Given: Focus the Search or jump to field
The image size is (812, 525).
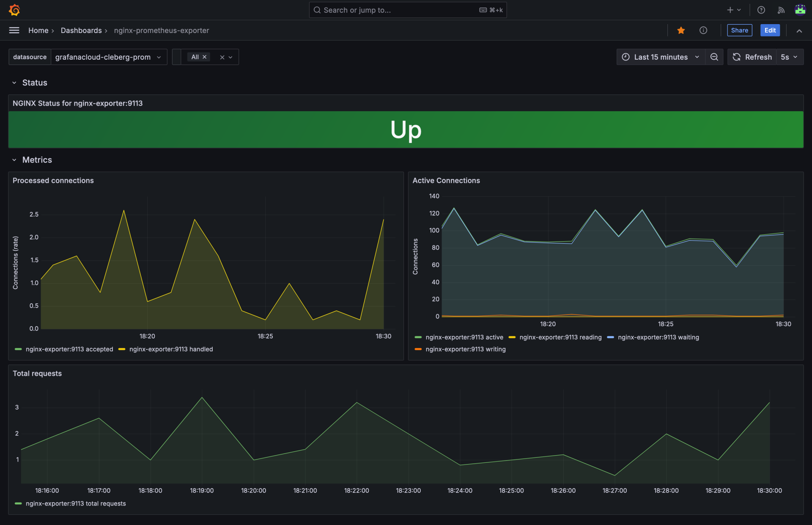Looking at the screenshot, I should pos(407,10).
